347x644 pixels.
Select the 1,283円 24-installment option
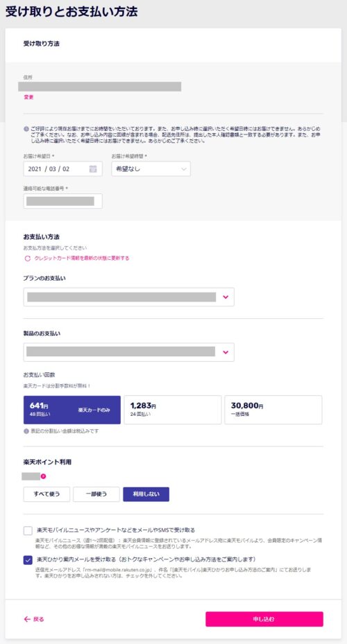173,410
